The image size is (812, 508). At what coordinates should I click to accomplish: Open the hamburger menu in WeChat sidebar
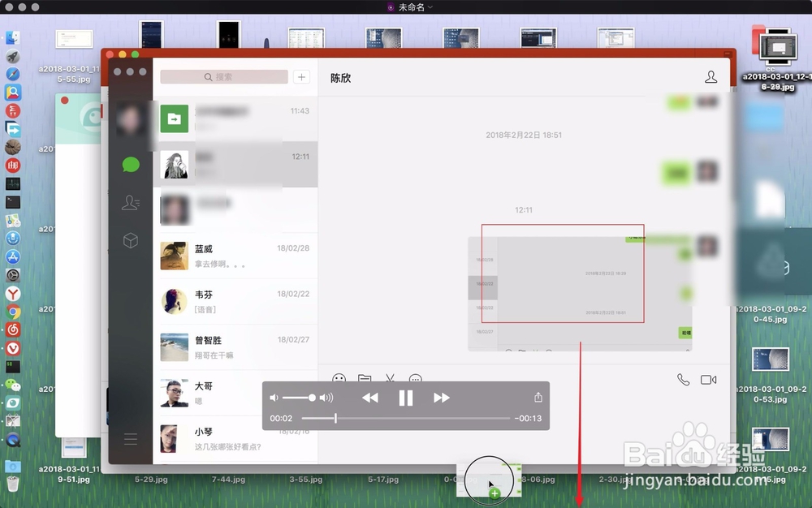click(131, 439)
